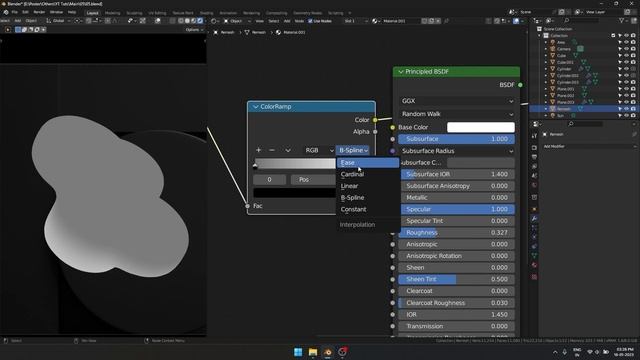
Task: Open the Render menu
Action: (39, 12)
